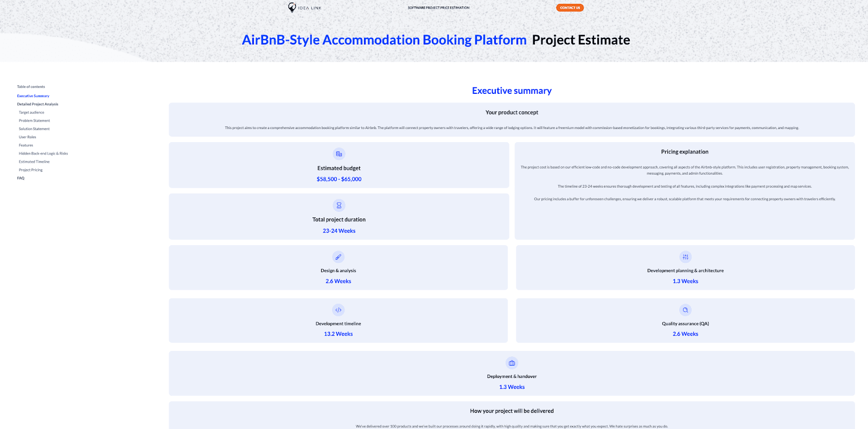Click 1.3 Weeks under Development planning & architecture

tap(686, 281)
